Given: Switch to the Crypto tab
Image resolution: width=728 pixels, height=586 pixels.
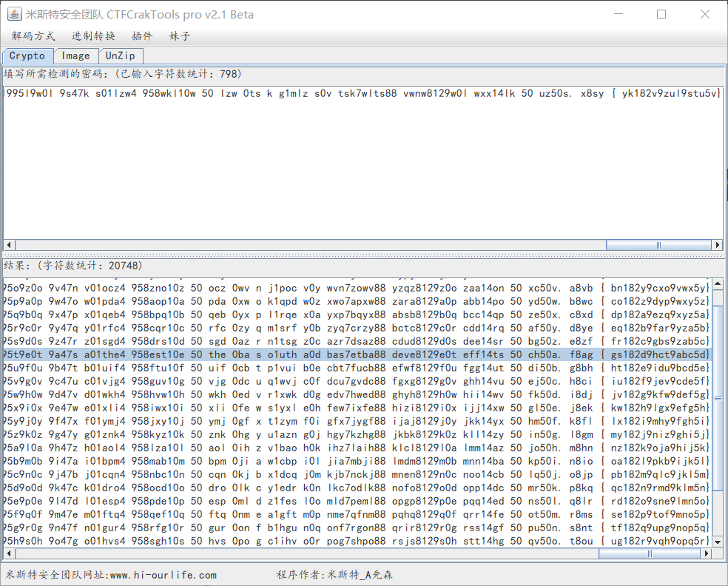Looking at the screenshot, I should [27, 55].
